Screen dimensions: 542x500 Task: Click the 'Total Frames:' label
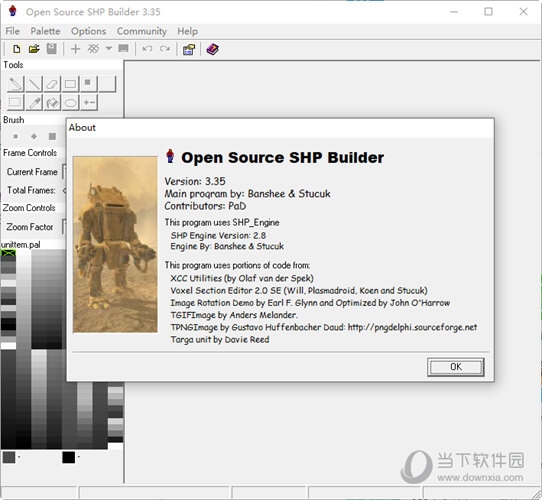[x=31, y=190]
